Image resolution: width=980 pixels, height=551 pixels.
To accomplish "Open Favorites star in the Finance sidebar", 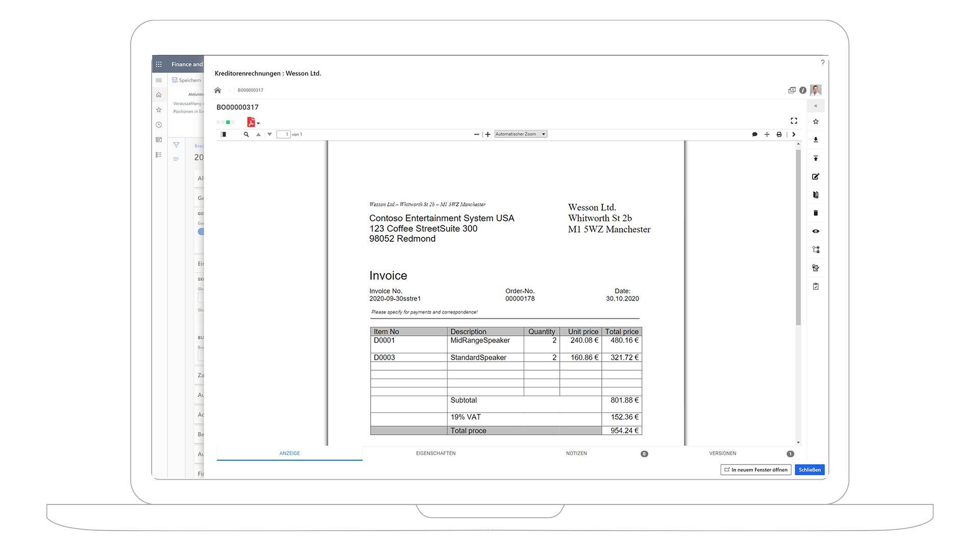I will pyautogui.click(x=159, y=110).
